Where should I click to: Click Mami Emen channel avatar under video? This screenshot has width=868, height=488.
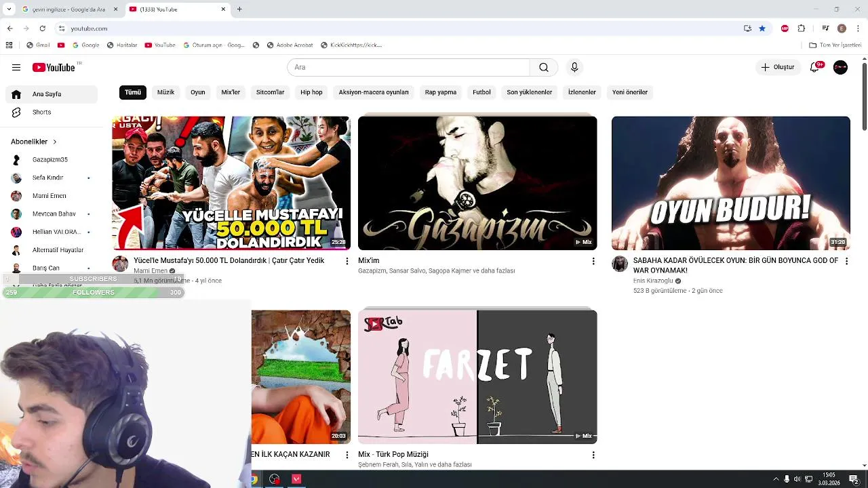(x=120, y=264)
